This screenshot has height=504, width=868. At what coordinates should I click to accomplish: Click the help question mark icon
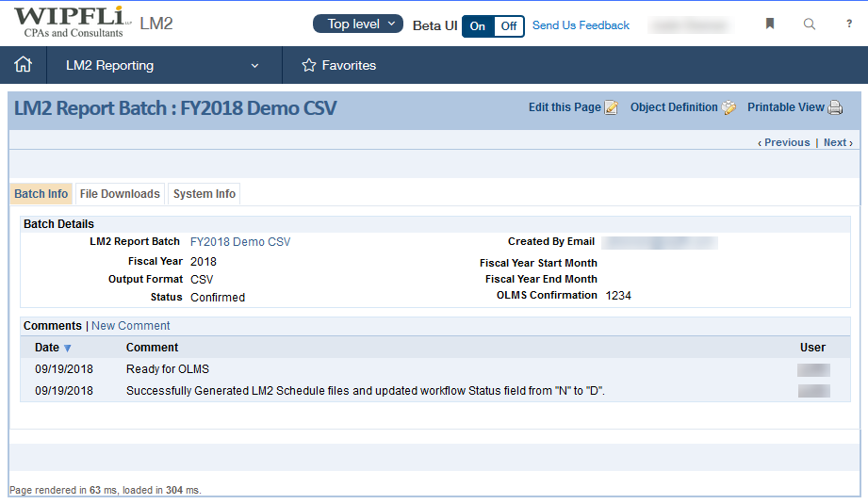pyautogui.click(x=849, y=24)
